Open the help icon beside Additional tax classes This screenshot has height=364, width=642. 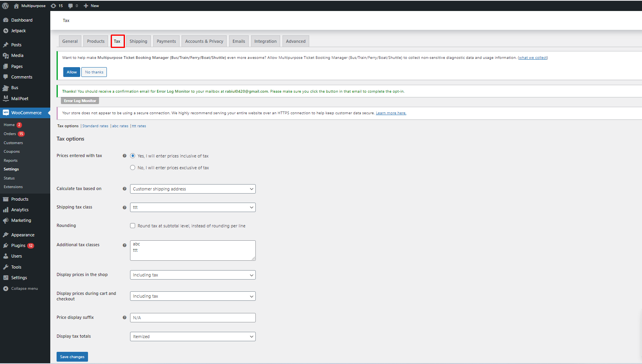[125, 245]
